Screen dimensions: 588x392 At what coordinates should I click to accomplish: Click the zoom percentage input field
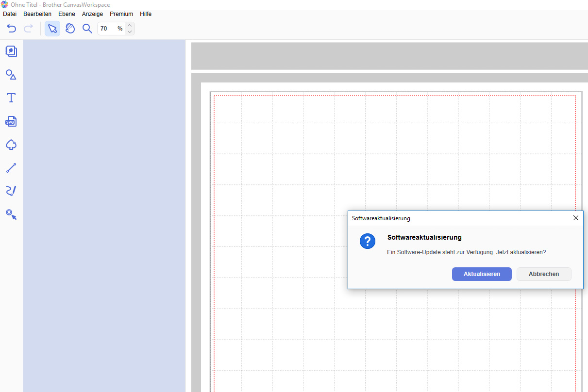107,29
